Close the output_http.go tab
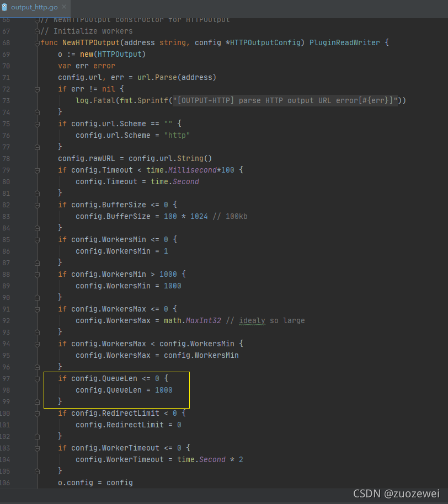The height and width of the screenshot is (504, 448). click(x=64, y=7)
